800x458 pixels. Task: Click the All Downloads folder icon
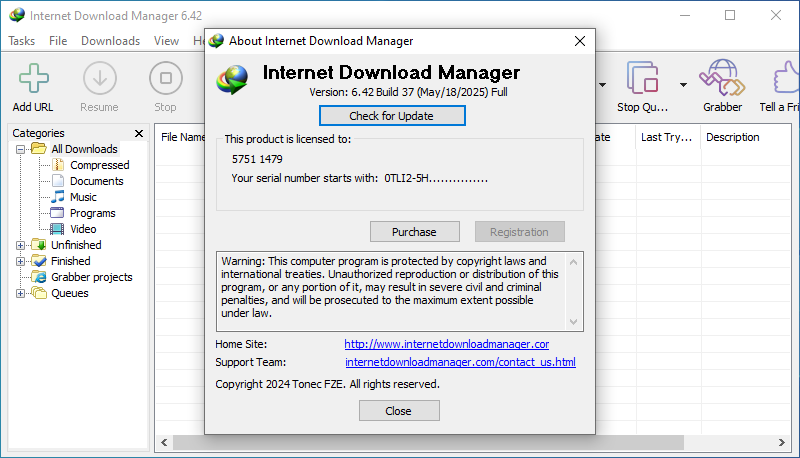pyautogui.click(x=39, y=148)
